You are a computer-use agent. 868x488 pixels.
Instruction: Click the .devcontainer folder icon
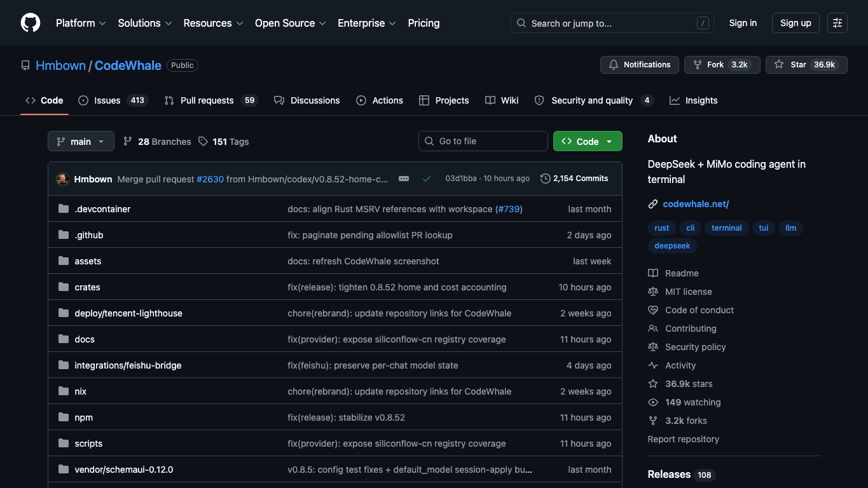64,209
